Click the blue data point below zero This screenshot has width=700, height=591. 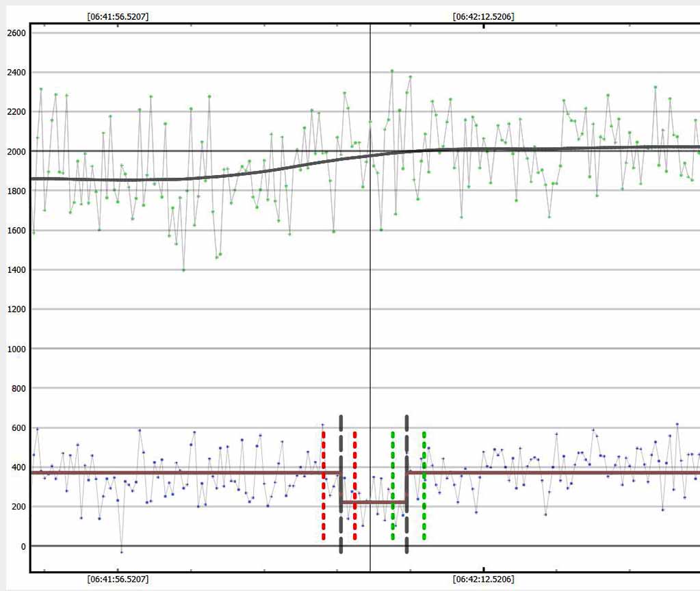click(x=121, y=552)
